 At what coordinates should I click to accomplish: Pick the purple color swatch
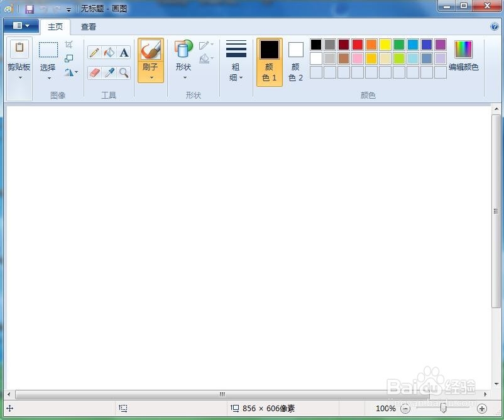[441, 45]
